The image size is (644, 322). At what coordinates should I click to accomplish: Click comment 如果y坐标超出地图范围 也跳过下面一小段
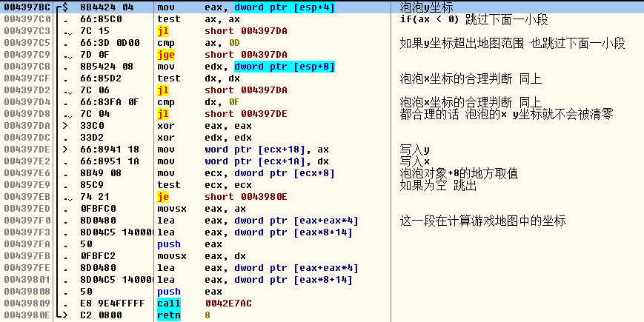[512, 43]
